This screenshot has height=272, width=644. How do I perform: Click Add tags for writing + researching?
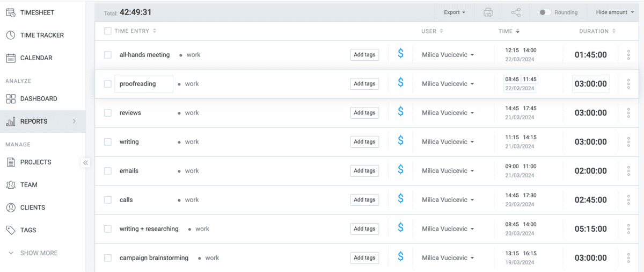coord(364,229)
